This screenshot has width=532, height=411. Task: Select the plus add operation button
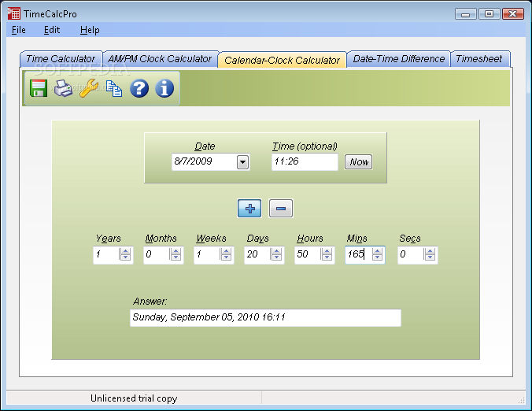(x=249, y=208)
